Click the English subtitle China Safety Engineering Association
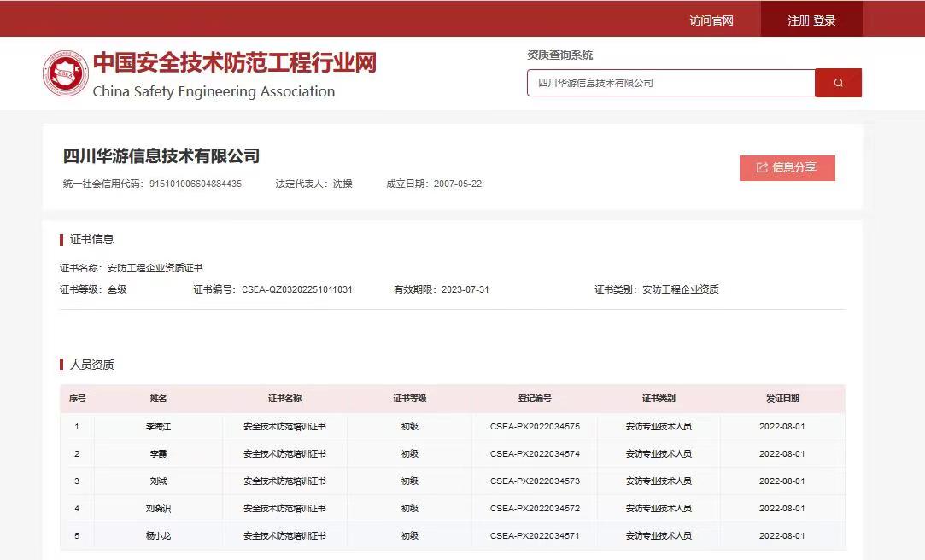 click(x=214, y=91)
